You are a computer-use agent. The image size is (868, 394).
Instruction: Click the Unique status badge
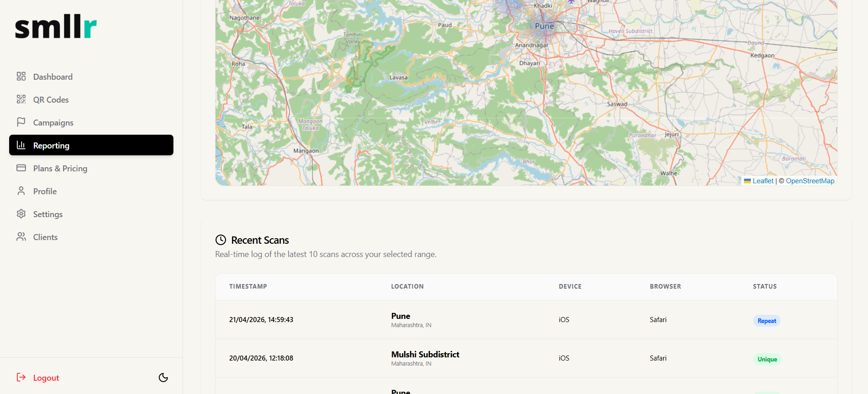pos(767,359)
